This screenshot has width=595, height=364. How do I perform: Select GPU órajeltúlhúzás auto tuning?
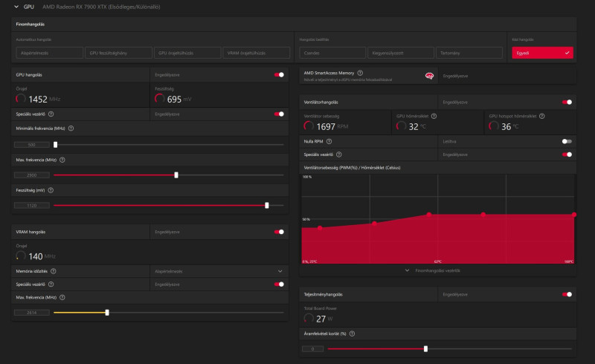pyautogui.click(x=187, y=53)
